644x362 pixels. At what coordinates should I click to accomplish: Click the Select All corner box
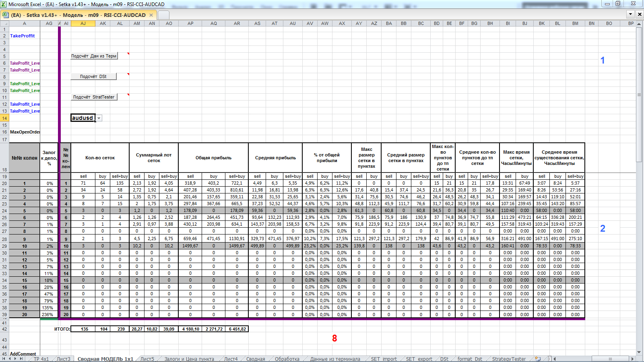(4, 23)
